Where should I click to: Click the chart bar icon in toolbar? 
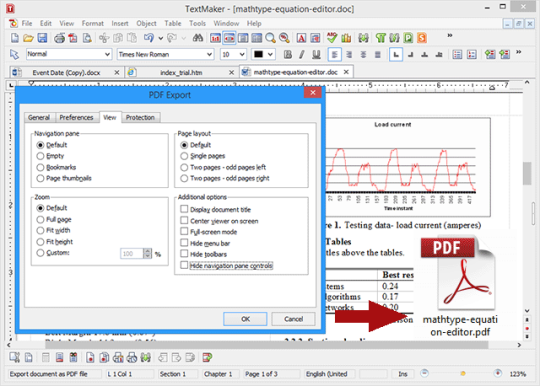[x=346, y=38]
